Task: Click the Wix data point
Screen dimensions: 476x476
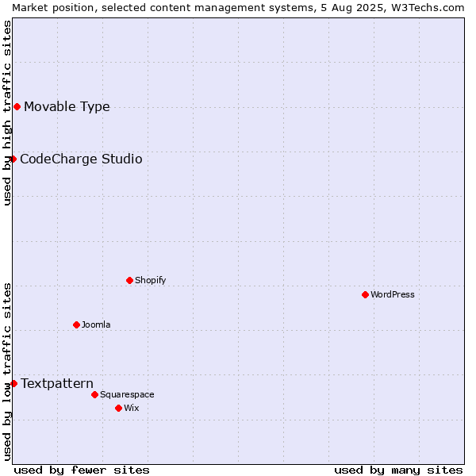Action: tap(119, 409)
